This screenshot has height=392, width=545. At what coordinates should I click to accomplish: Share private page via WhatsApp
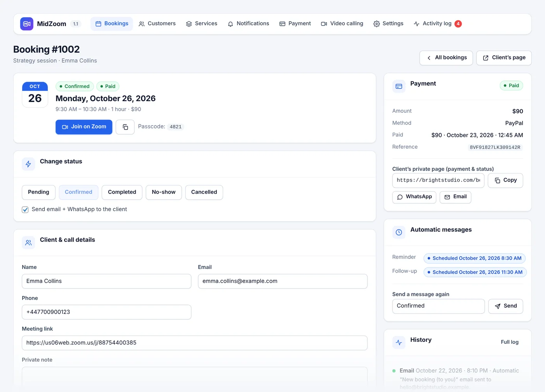[414, 197]
